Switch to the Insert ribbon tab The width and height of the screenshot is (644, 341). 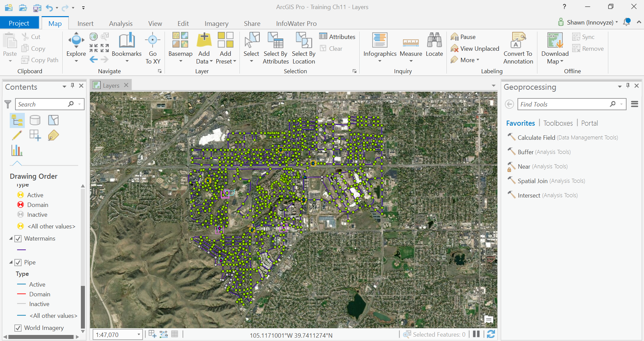(86, 24)
